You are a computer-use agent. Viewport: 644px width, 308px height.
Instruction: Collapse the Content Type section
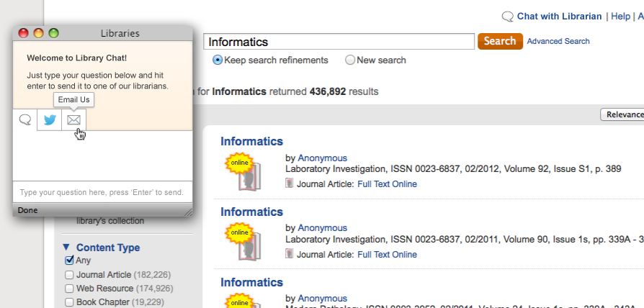[67, 248]
